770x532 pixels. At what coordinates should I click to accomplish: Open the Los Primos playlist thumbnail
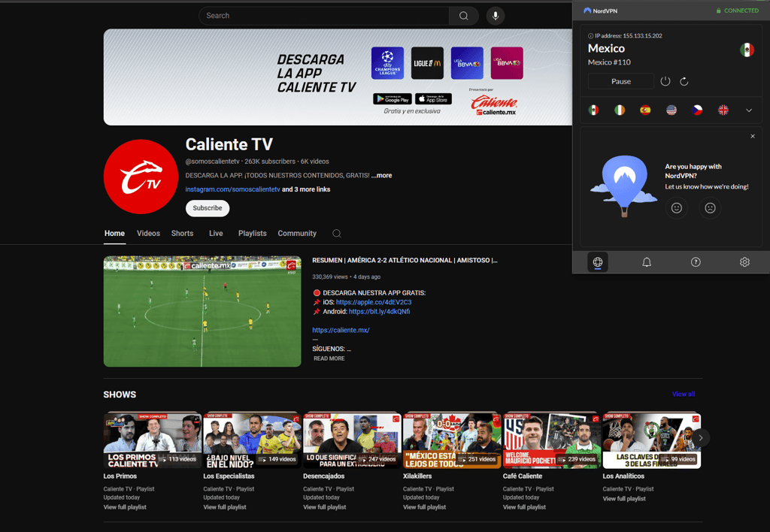point(152,440)
